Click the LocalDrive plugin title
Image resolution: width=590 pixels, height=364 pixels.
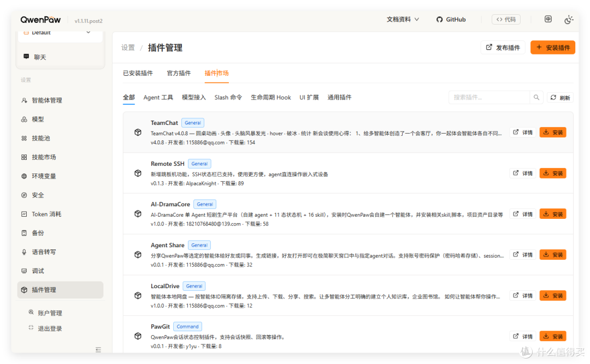pyautogui.click(x=165, y=286)
